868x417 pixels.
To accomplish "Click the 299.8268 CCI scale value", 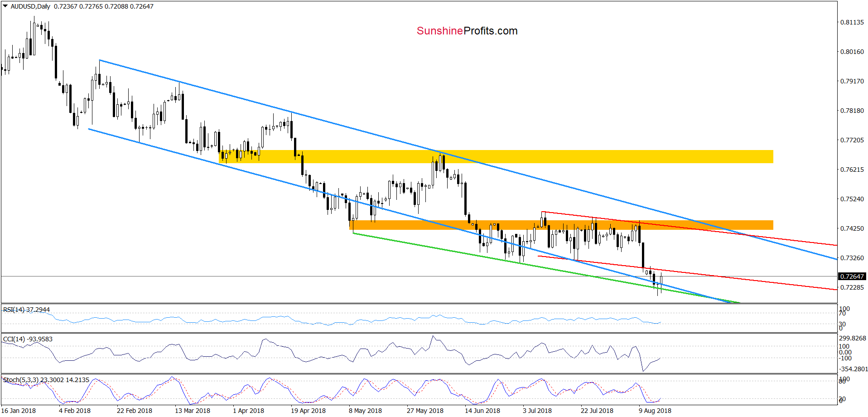I will 853,338.
